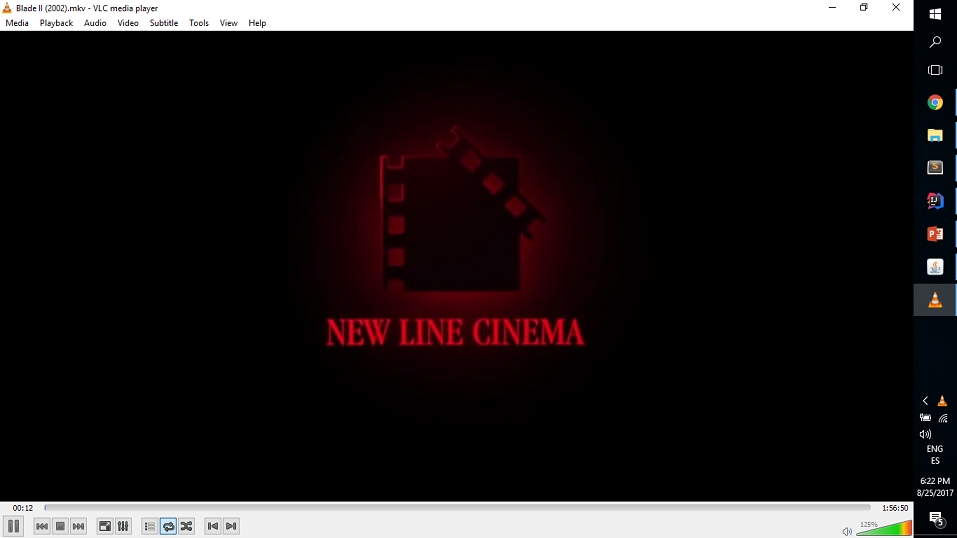Open Wi-Fi network tray icon
Image resolution: width=957 pixels, height=538 pixels.
[x=943, y=418]
